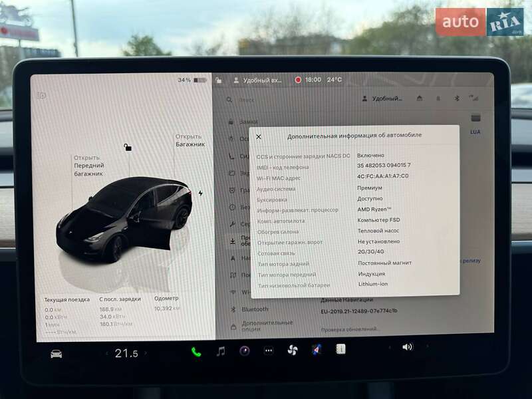Tap the unlock padlock above the car
The height and width of the screenshot is (399, 532).
pyautogui.click(x=128, y=147)
